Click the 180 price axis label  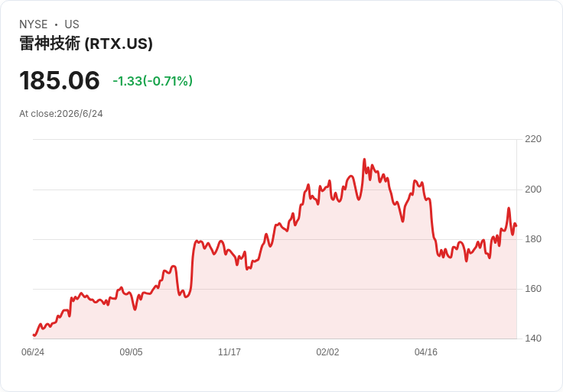click(x=533, y=239)
